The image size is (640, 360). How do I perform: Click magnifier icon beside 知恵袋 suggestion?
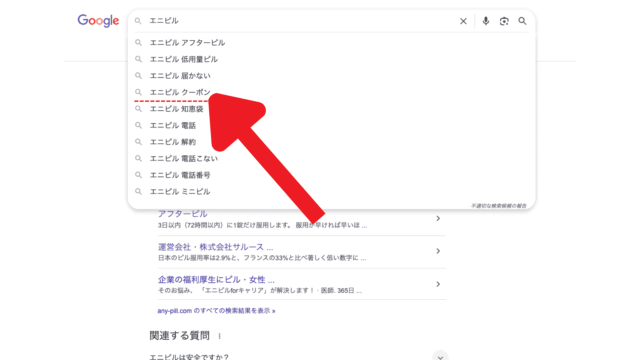(x=138, y=109)
